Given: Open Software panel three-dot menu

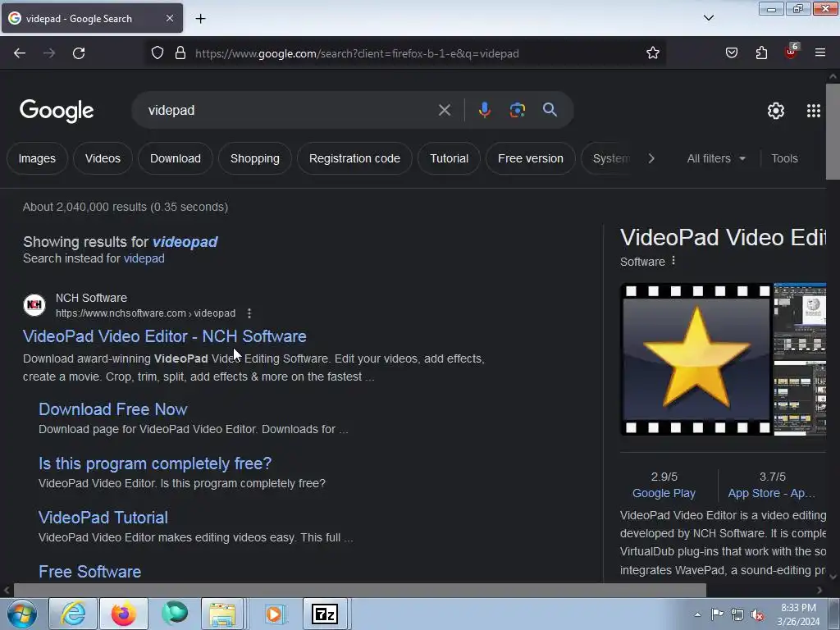Looking at the screenshot, I should 673,261.
